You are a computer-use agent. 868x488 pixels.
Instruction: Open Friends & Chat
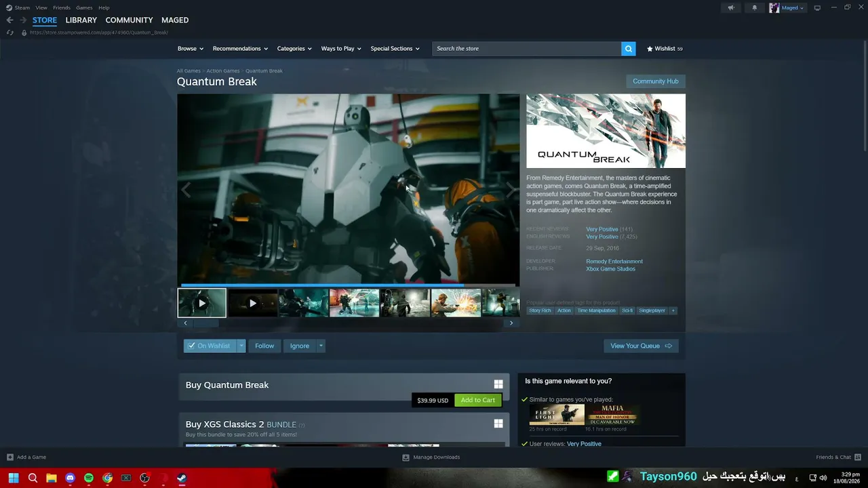coord(838,457)
